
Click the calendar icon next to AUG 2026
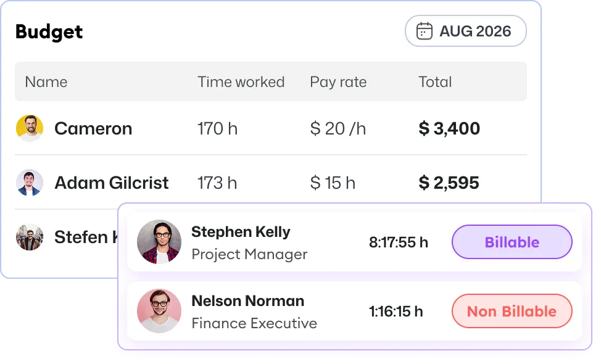(423, 31)
